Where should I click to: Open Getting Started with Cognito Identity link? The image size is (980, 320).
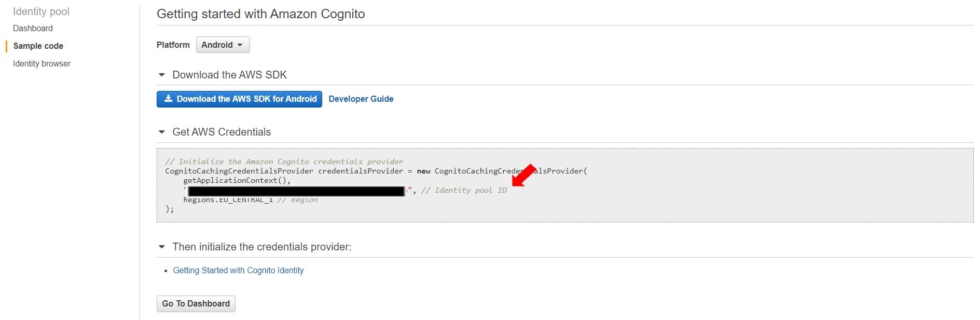238,271
